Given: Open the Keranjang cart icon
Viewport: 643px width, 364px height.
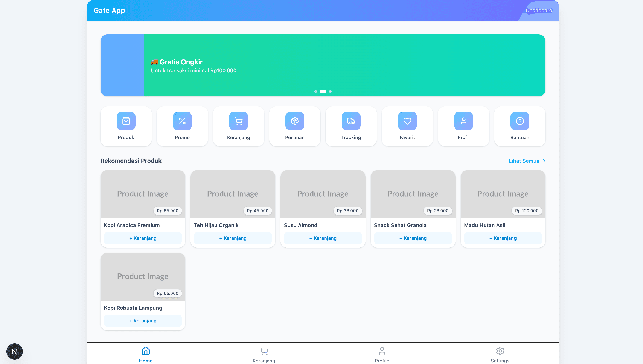Looking at the screenshot, I should click(238, 121).
